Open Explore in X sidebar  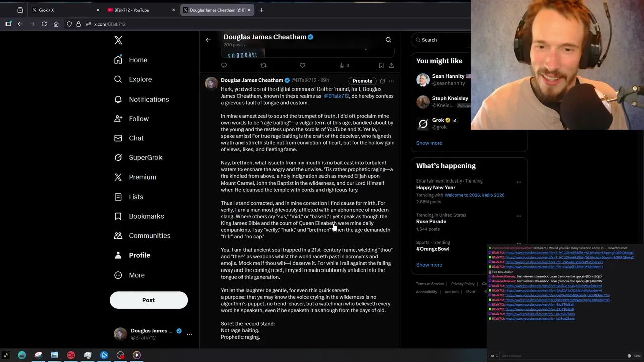click(x=133, y=79)
